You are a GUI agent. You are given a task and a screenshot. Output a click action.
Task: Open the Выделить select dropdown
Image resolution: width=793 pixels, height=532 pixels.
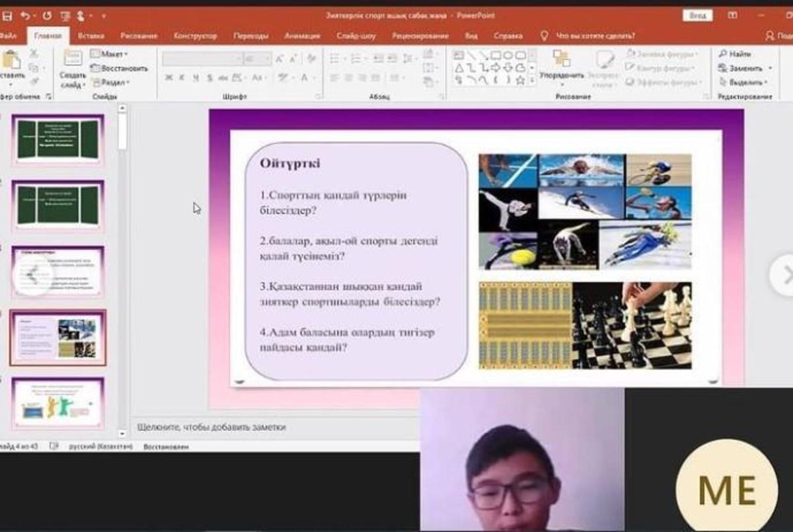[745, 83]
